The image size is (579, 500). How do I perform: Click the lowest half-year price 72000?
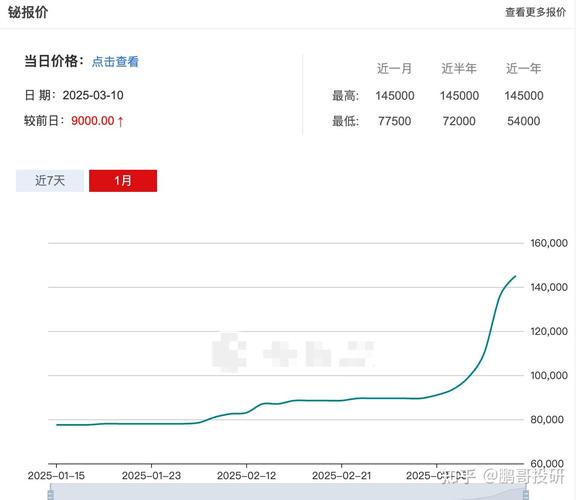coord(459,121)
